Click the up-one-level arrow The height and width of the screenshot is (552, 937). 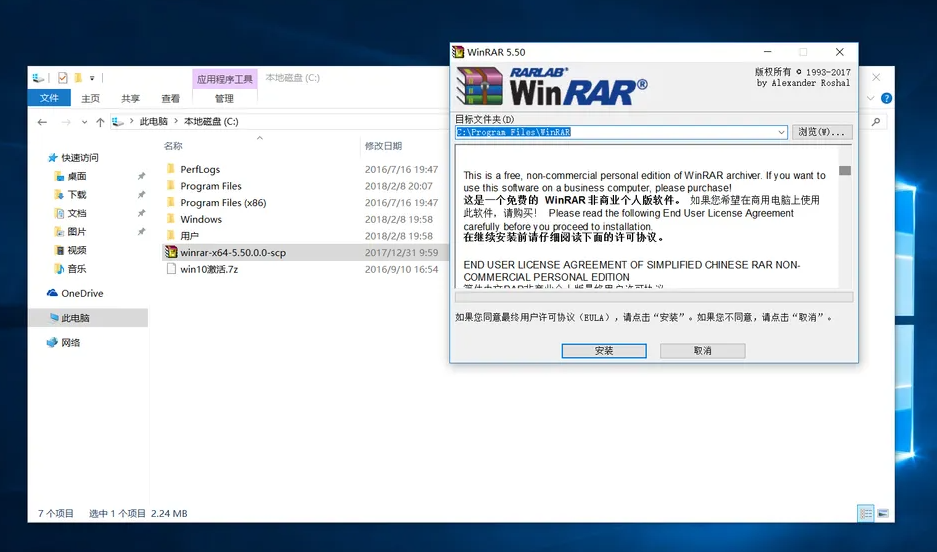point(100,122)
